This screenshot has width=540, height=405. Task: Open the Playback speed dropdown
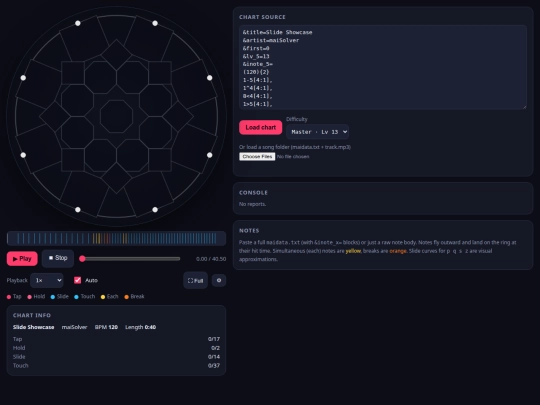pos(47,280)
